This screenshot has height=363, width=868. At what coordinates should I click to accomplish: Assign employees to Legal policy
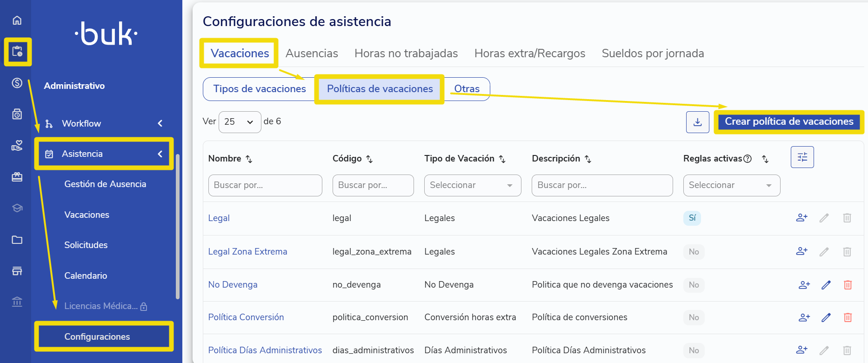tap(801, 218)
